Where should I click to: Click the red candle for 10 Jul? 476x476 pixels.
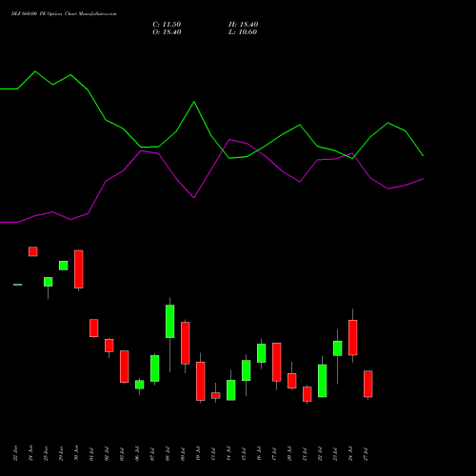[201, 381]
